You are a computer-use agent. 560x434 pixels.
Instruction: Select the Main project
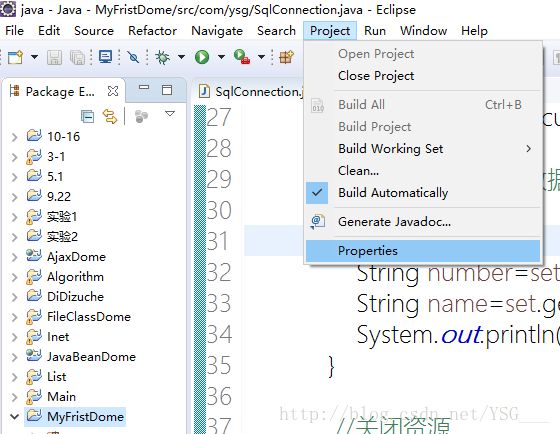point(61,396)
